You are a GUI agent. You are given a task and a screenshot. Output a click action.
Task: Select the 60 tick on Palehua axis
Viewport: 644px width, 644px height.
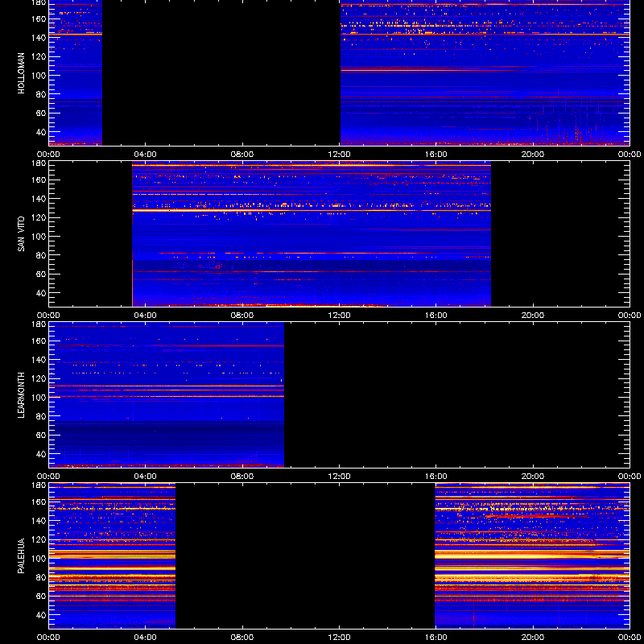[x=42, y=597]
